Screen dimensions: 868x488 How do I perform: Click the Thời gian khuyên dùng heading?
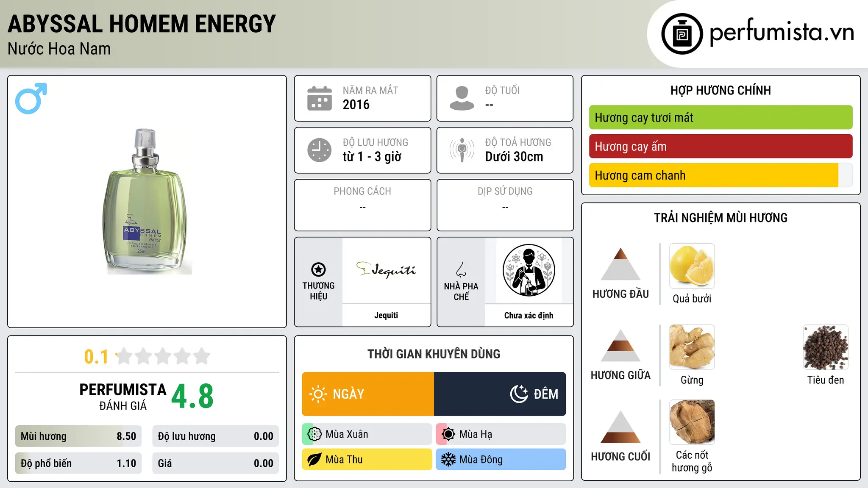pos(434,354)
